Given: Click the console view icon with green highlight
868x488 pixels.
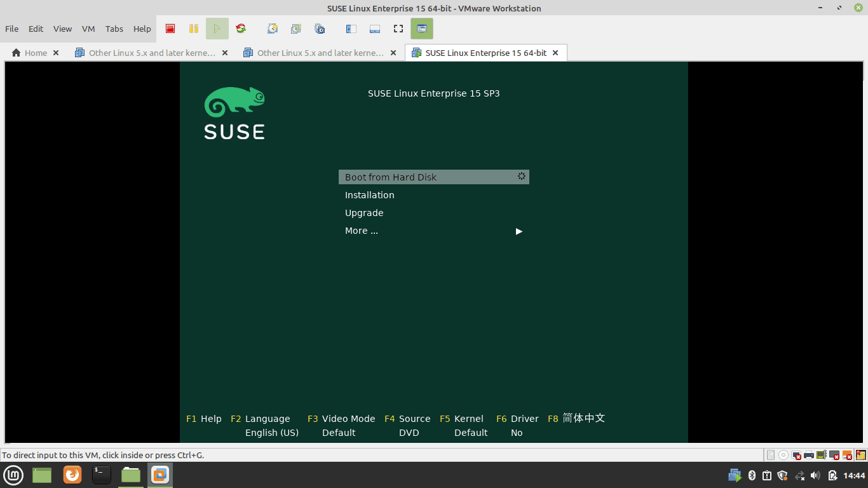Looking at the screenshot, I should tap(421, 29).
